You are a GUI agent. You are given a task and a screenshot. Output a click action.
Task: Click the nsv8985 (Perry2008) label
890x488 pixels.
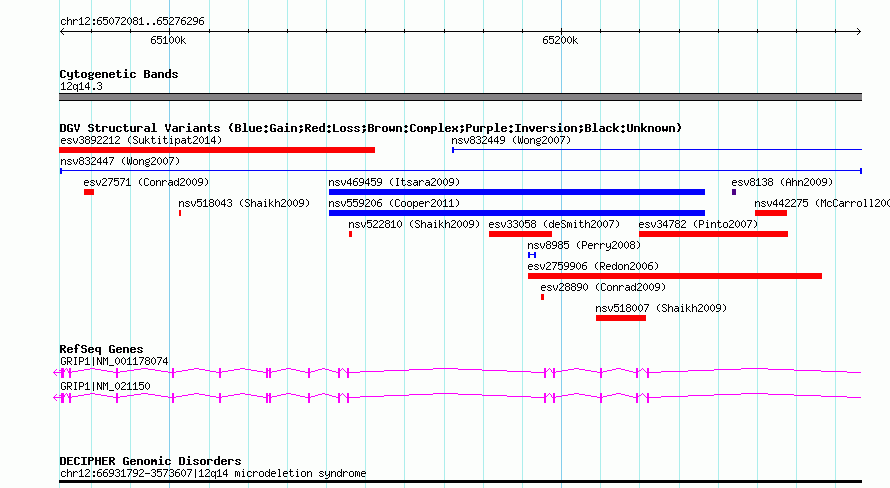[x=584, y=245]
